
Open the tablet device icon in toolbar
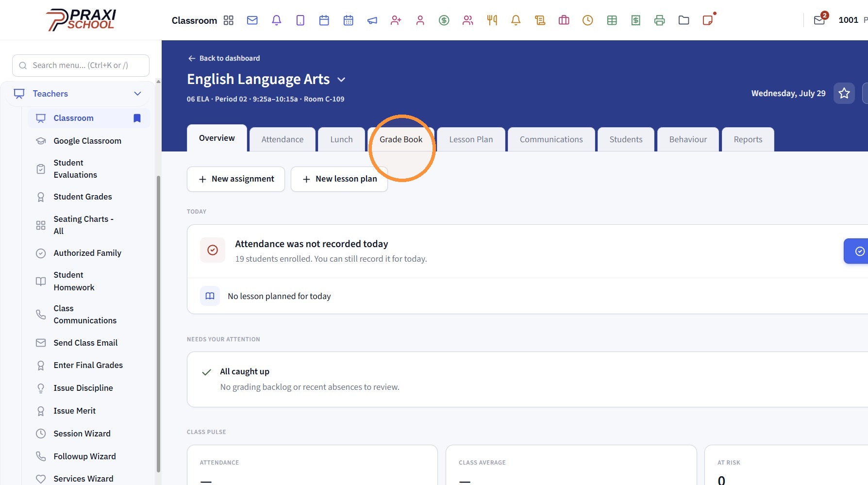(300, 20)
